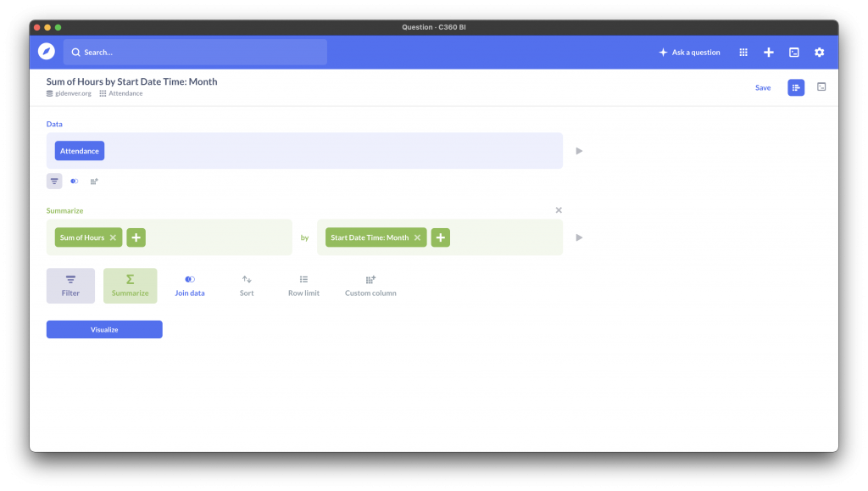Toggle the notebook editor view button
The image size is (868, 491).
(x=796, y=87)
